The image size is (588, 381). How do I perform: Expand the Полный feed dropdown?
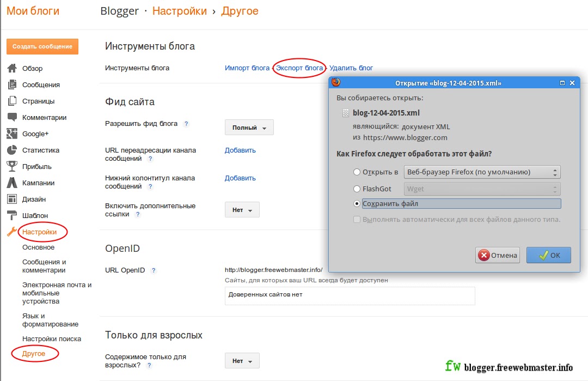tap(249, 127)
